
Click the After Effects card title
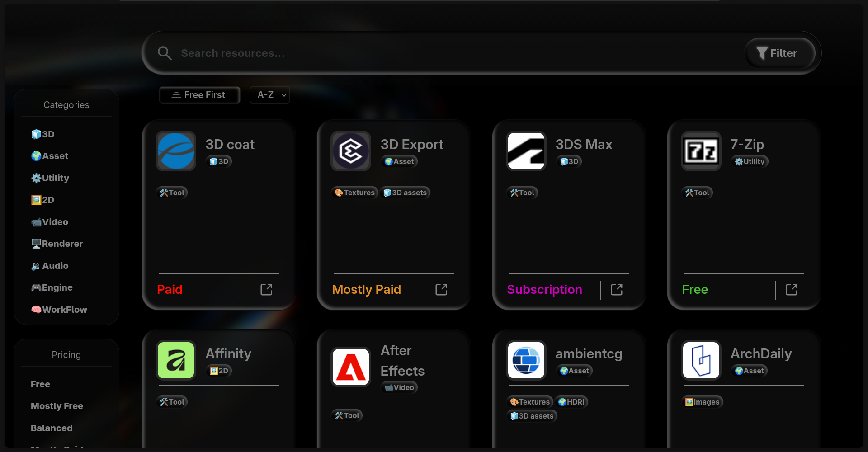click(402, 361)
